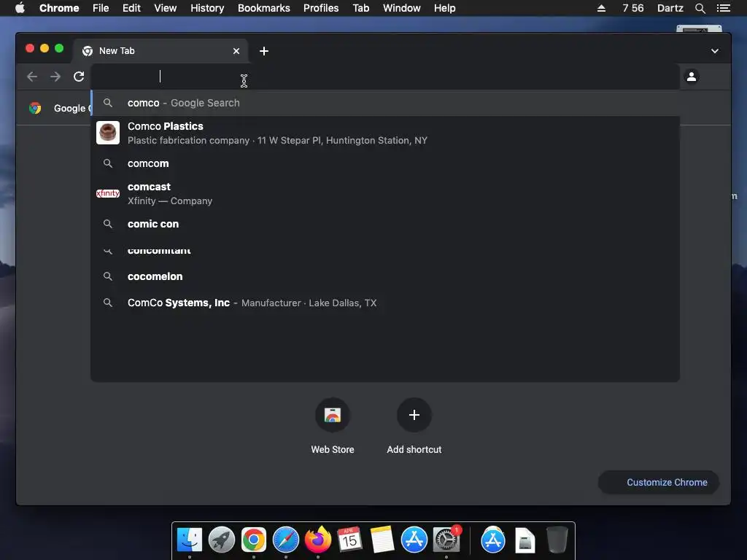Click the search icon beside comcom
Image resolution: width=747 pixels, height=560 pixels.
point(108,163)
